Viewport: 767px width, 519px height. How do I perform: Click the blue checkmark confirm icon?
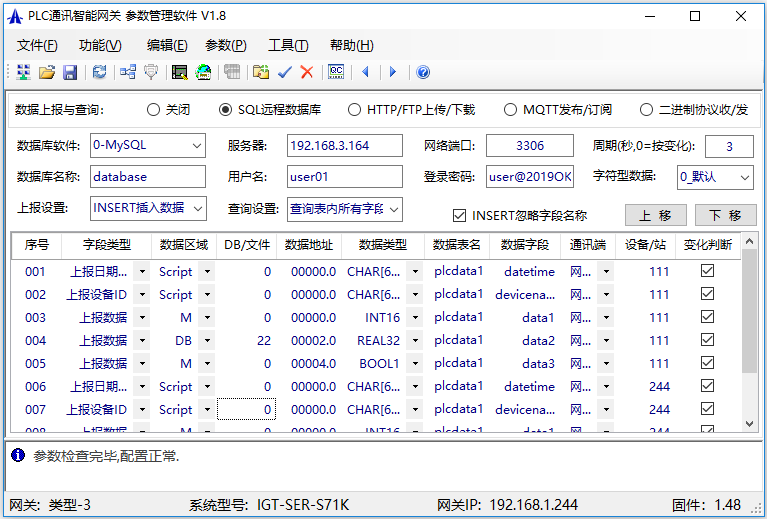coord(285,72)
